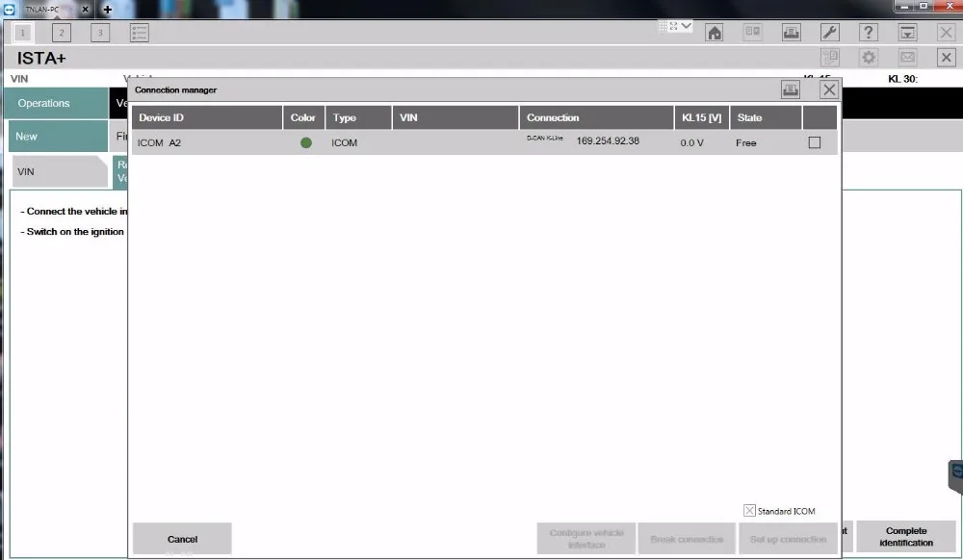
Task: Open the ISTA+ home screen icon
Action: tap(715, 33)
